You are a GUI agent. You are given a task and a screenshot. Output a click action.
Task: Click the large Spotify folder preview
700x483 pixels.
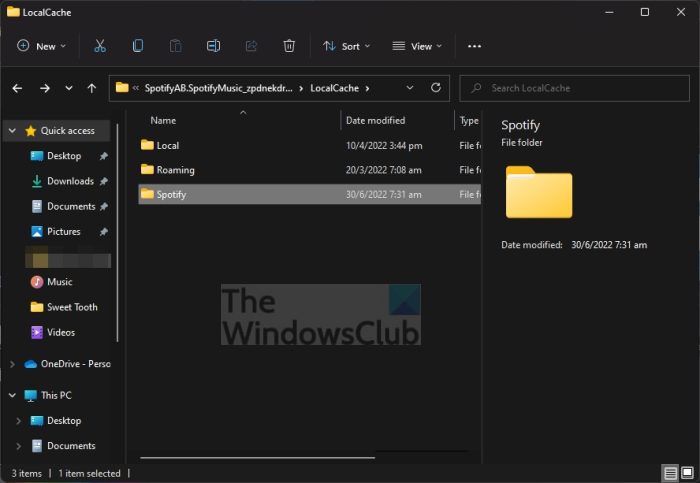pos(539,192)
